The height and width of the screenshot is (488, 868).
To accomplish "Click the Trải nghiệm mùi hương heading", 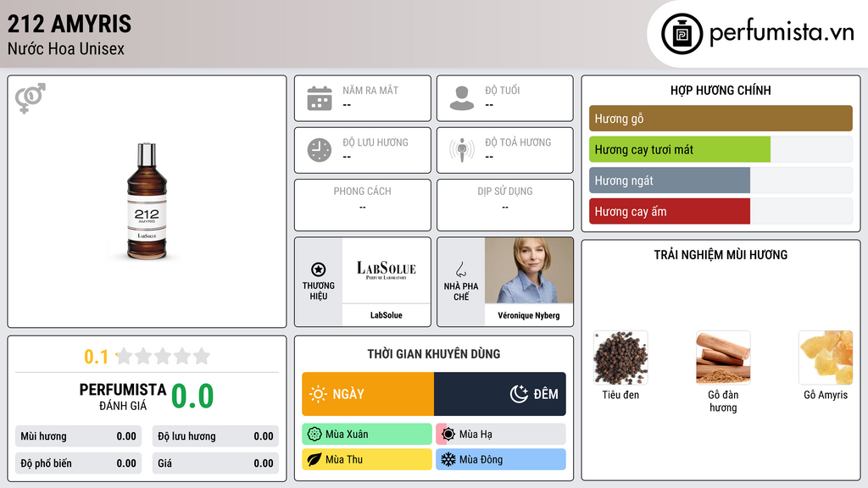I will [x=721, y=255].
